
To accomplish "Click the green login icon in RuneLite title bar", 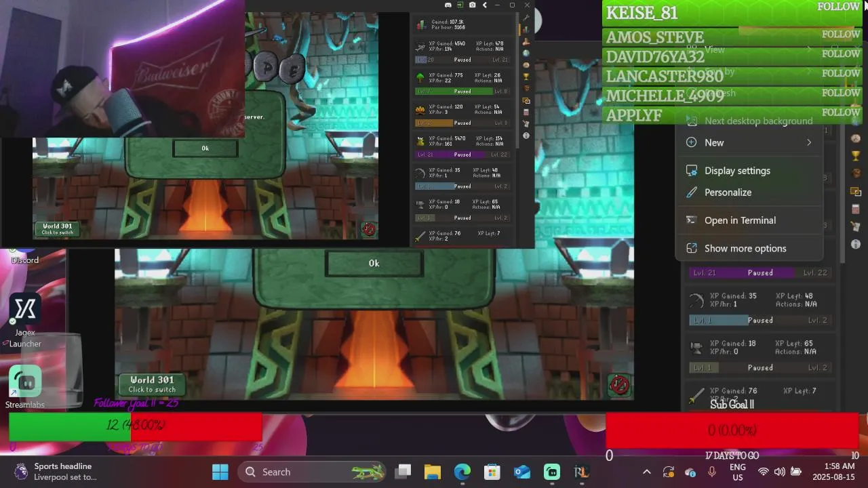I will coord(460,5).
